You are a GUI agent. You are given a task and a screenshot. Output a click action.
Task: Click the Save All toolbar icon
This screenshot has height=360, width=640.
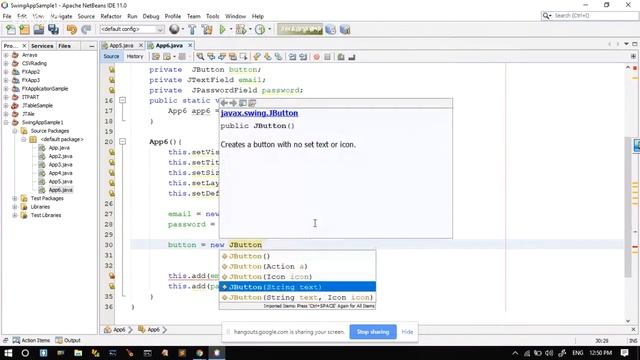click(x=53, y=29)
